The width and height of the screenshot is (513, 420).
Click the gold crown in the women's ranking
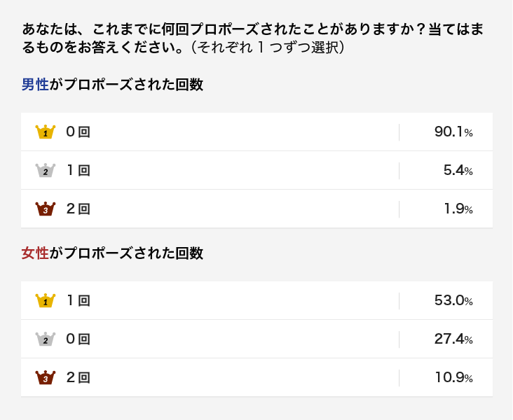point(46,300)
